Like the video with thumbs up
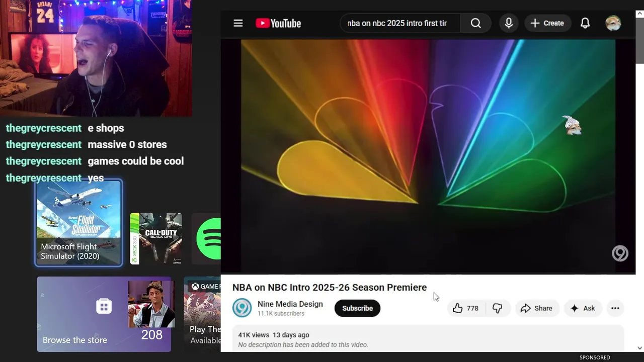644x362 pixels. click(x=466, y=308)
